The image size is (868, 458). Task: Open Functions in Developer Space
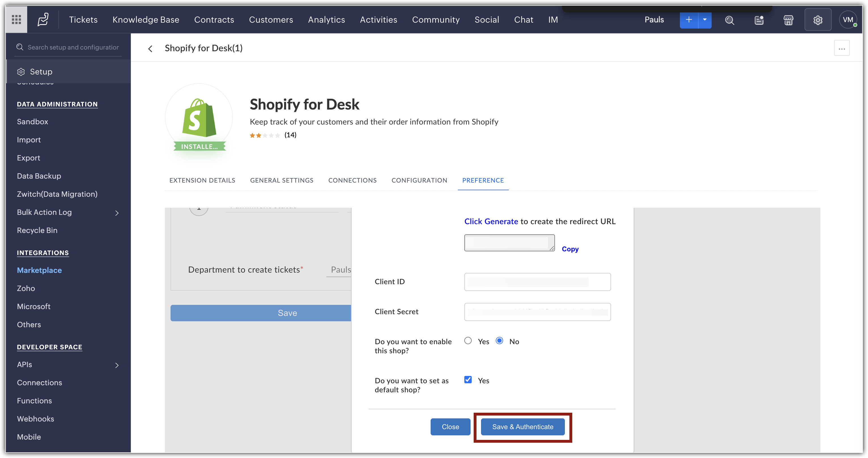[34, 401]
